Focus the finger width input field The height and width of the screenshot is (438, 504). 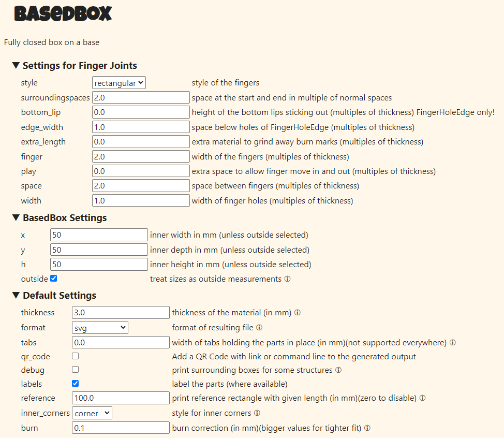pos(141,156)
